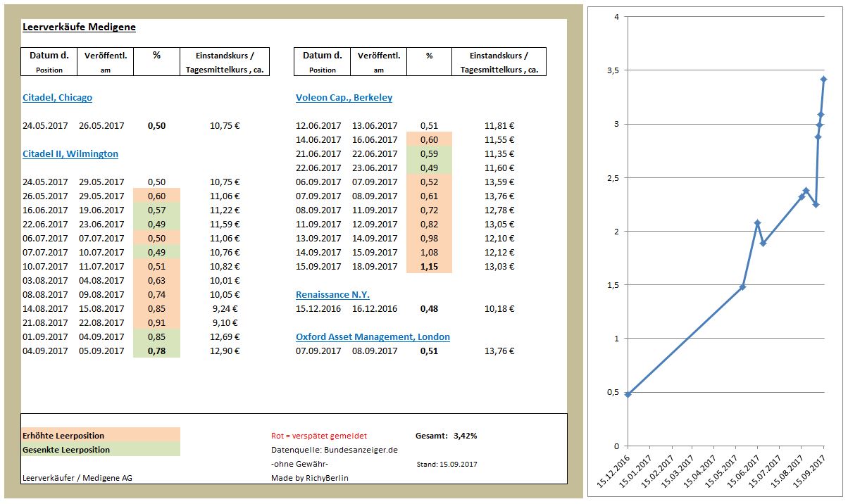This screenshot has height=504, width=848.
Task: Click "Oxford Asset Management, London" heading
Action: 373,336
